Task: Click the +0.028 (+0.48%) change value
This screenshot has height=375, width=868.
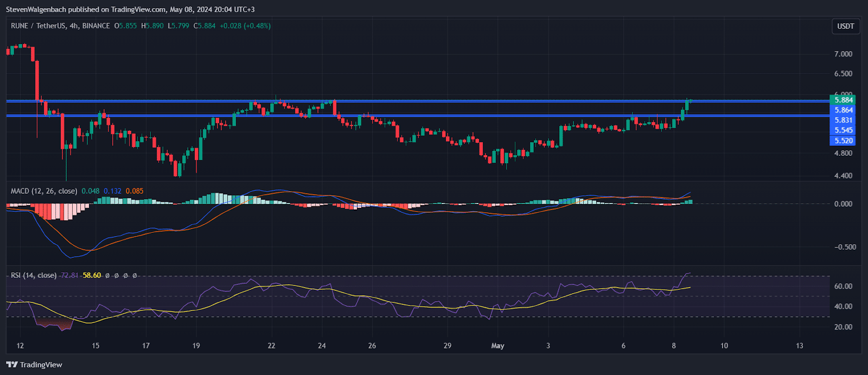Action: coord(245,26)
